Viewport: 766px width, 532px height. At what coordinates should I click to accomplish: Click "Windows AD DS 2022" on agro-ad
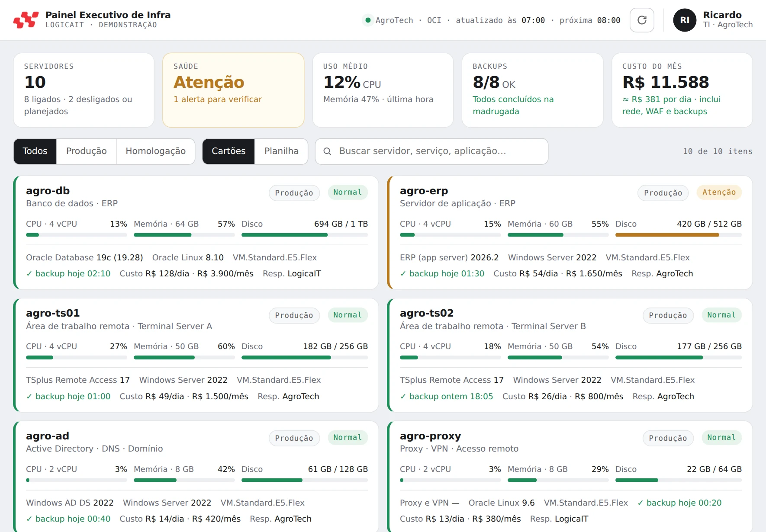(x=70, y=503)
